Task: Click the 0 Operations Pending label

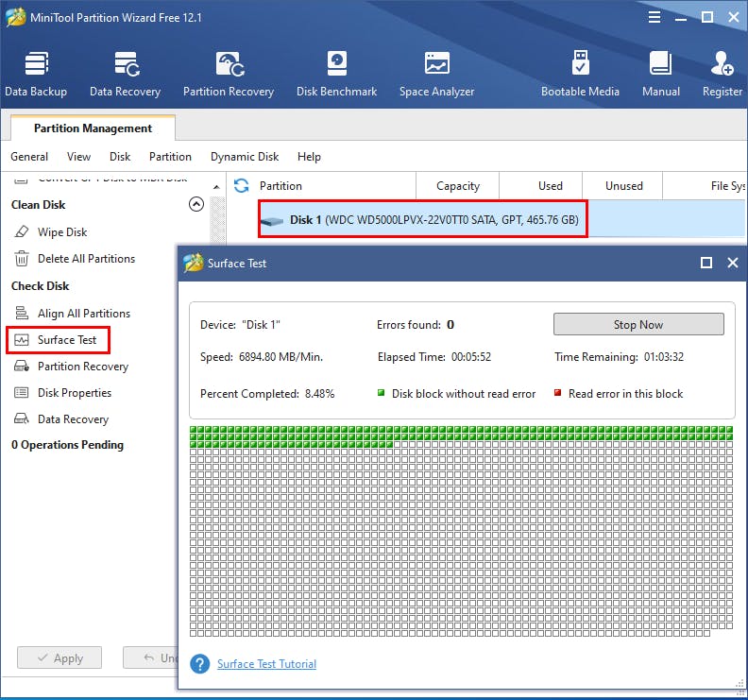Action: (x=67, y=445)
